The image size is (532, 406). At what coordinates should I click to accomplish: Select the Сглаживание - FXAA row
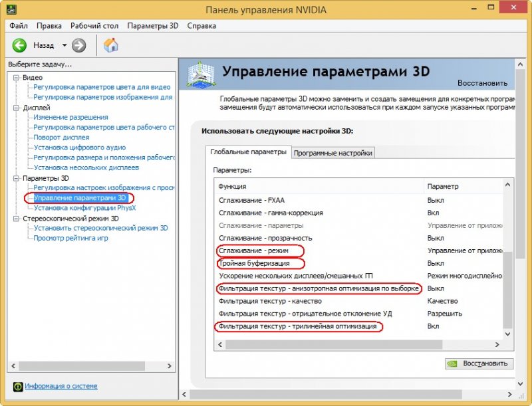(359, 200)
